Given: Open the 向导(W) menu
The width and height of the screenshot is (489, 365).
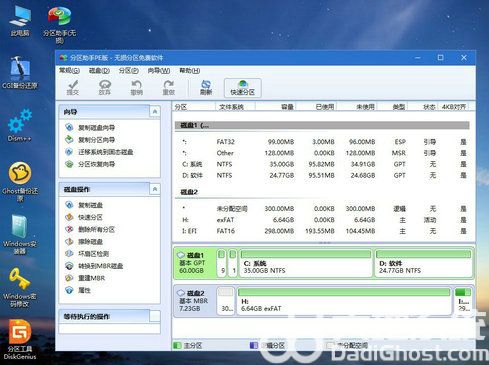Looking at the screenshot, I should (159, 71).
